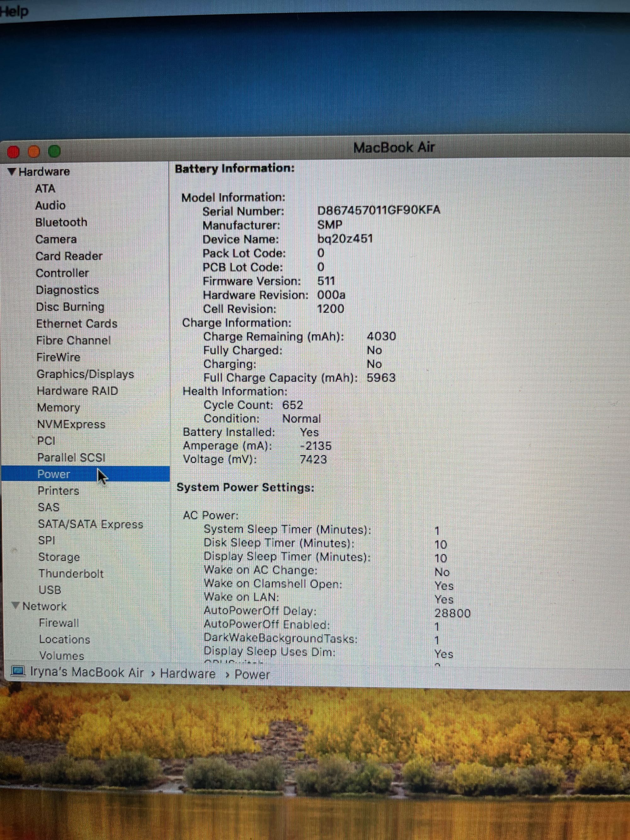This screenshot has height=840, width=630.
Task: Click the MacBook Air window title
Action: click(394, 147)
